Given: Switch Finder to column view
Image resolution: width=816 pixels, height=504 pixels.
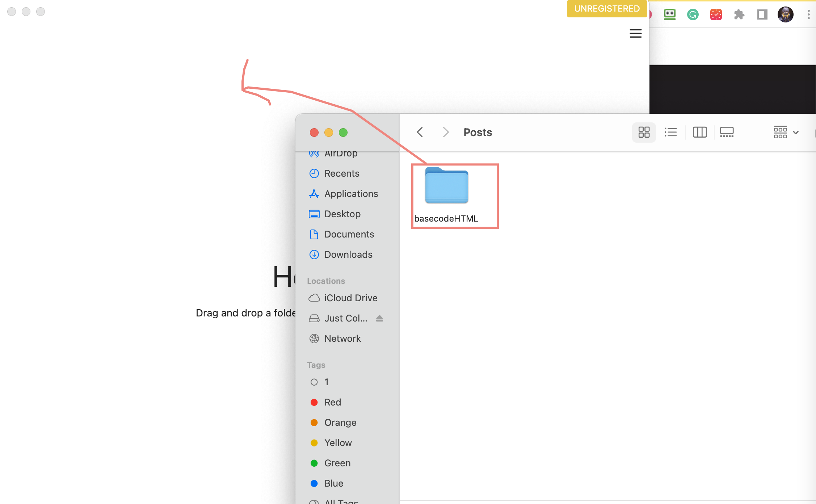Looking at the screenshot, I should [x=699, y=132].
